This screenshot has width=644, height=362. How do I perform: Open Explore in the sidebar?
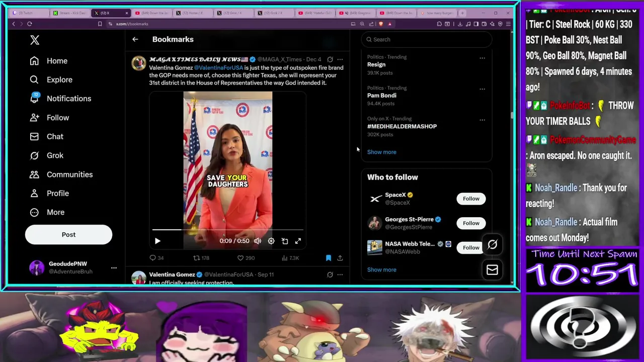point(51,79)
